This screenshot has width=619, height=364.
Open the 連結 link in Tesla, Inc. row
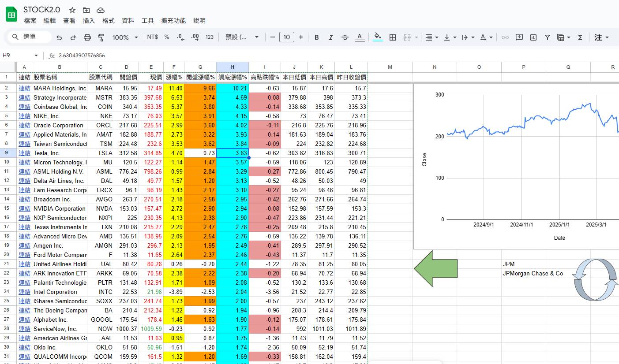tap(24, 153)
